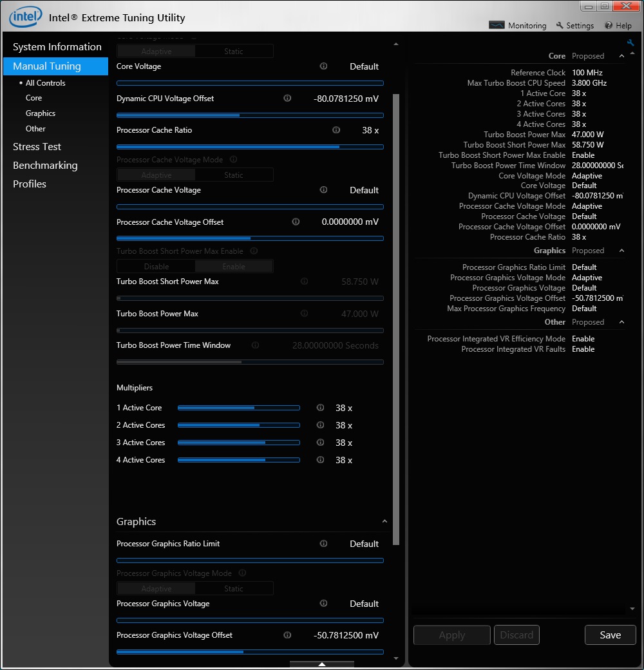Click the 4 Active Cores multiplier slider
Screen dimensions: 644x670
coord(239,460)
